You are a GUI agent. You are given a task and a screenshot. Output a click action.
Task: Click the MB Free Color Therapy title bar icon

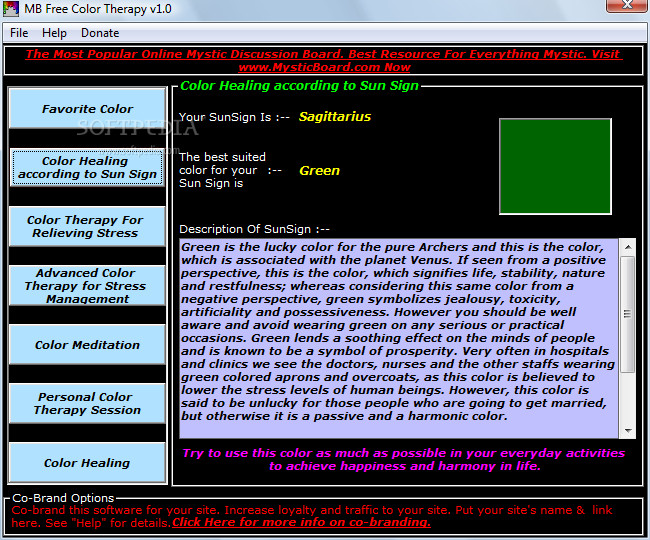pyautogui.click(x=10, y=9)
